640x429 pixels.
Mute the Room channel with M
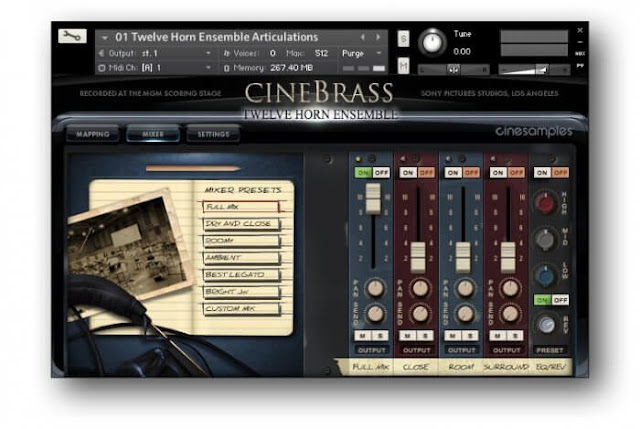453,336
